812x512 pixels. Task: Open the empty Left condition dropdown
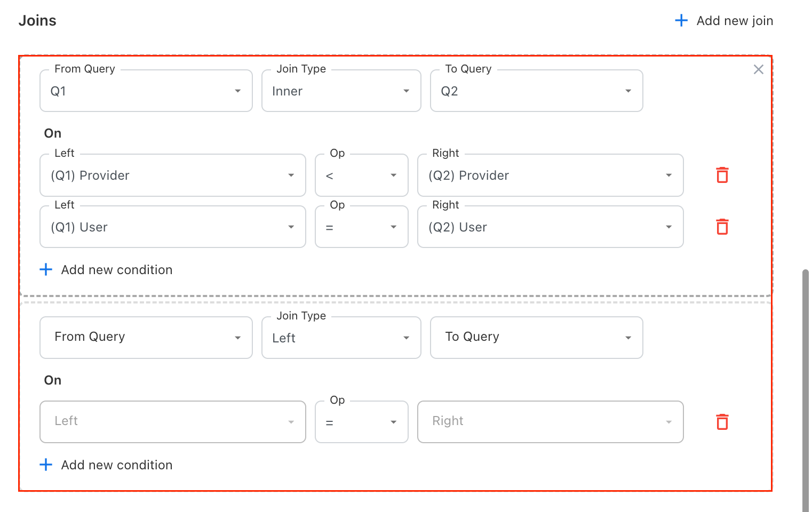coord(173,422)
